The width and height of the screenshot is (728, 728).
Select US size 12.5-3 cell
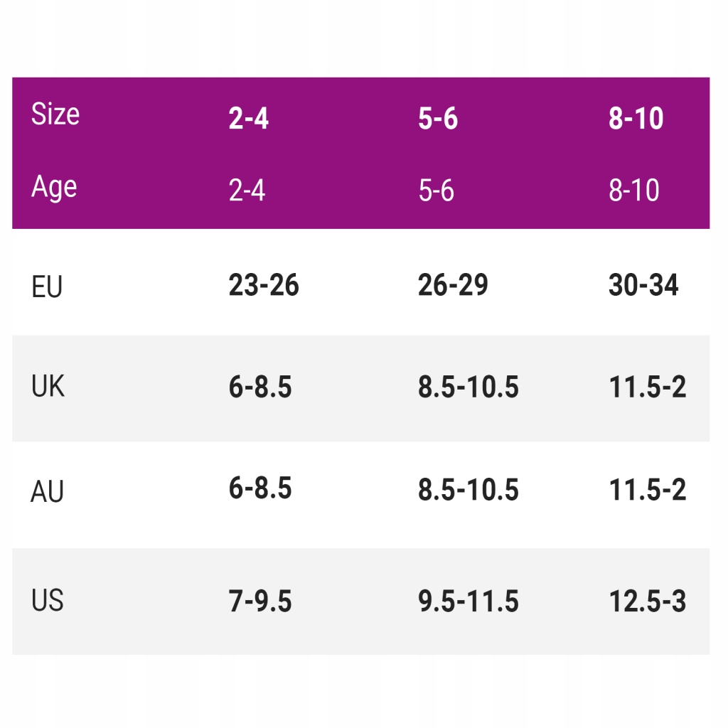[648, 602]
